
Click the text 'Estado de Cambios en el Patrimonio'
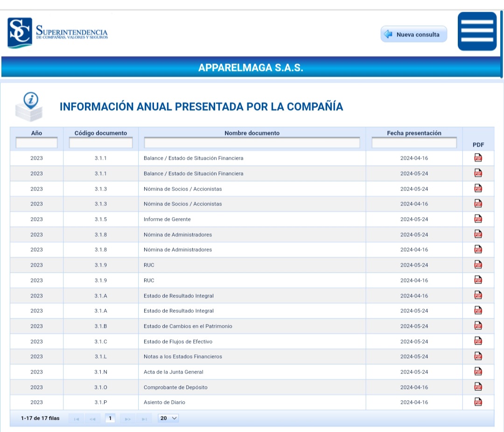188,326
